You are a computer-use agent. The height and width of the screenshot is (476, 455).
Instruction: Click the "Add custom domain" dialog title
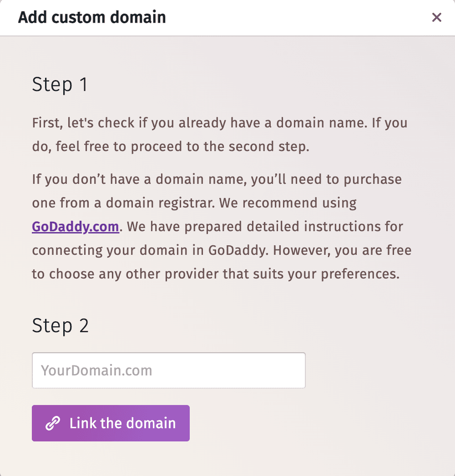[x=92, y=18]
